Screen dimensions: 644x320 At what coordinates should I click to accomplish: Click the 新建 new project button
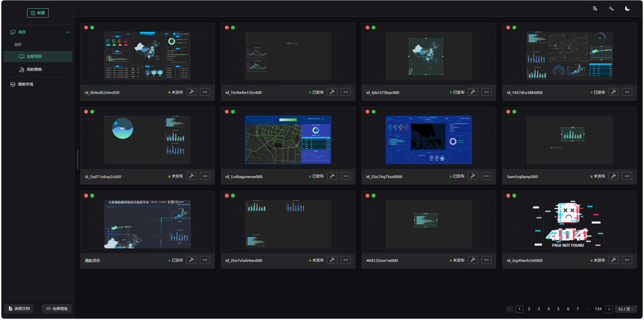pyautogui.click(x=38, y=13)
